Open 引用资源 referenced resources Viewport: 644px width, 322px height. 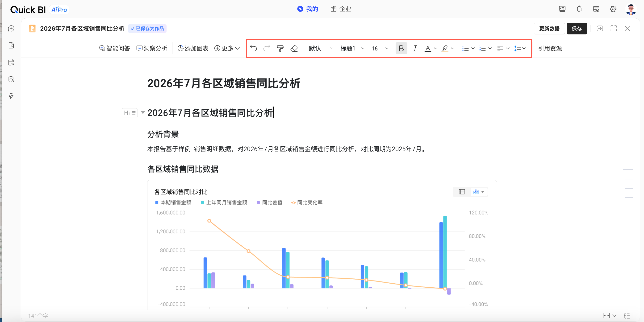[x=550, y=48]
